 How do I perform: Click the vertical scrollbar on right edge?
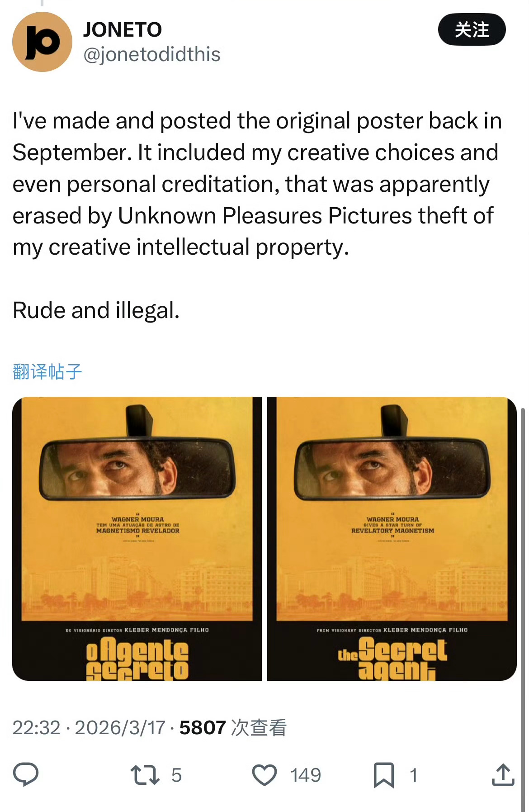523,606
